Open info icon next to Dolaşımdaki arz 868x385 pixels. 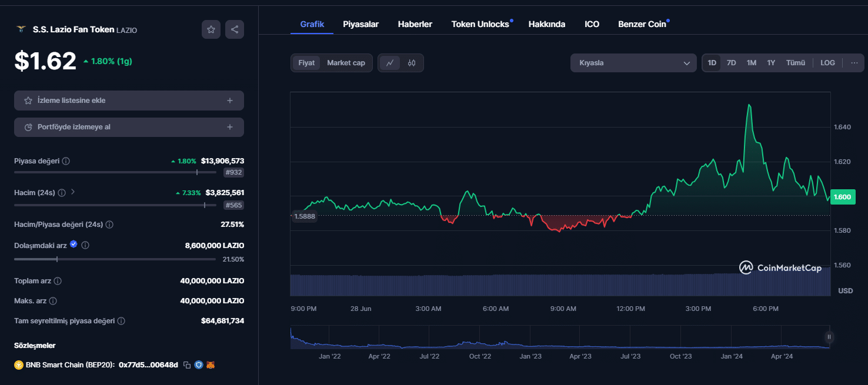pyautogui.click(x=85, y=246)
